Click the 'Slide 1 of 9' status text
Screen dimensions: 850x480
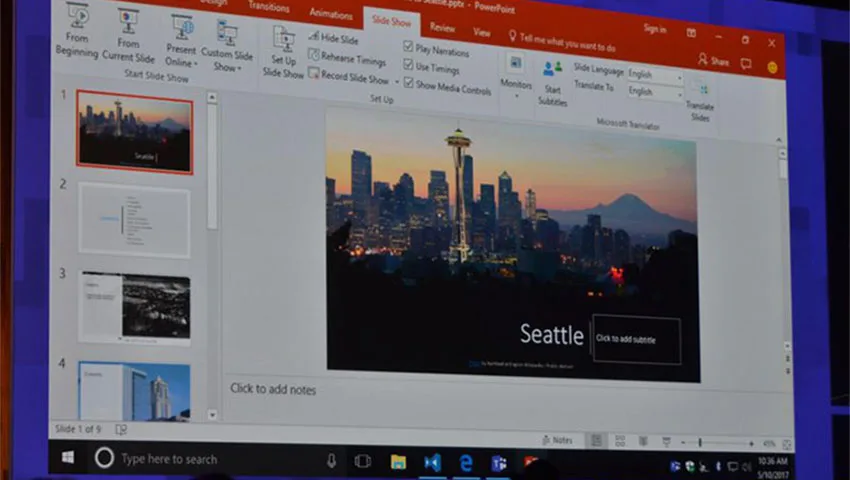(78, 429)
